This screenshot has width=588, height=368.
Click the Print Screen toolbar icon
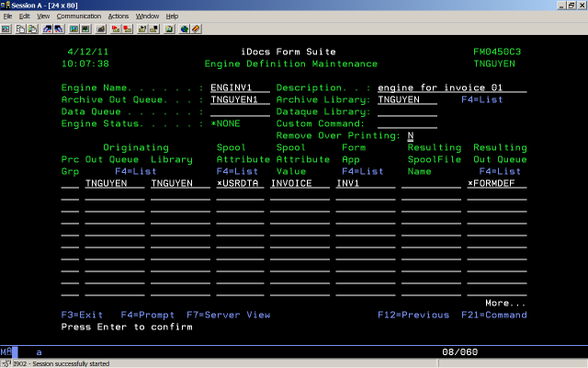(x=7, y=29)
